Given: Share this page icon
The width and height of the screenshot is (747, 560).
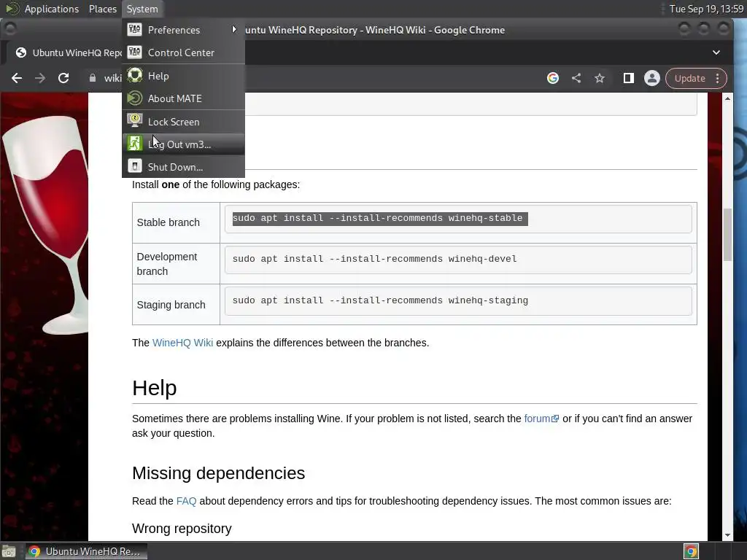Looking at the screenshot, I should pyautogui.click(x=576, y=78).
